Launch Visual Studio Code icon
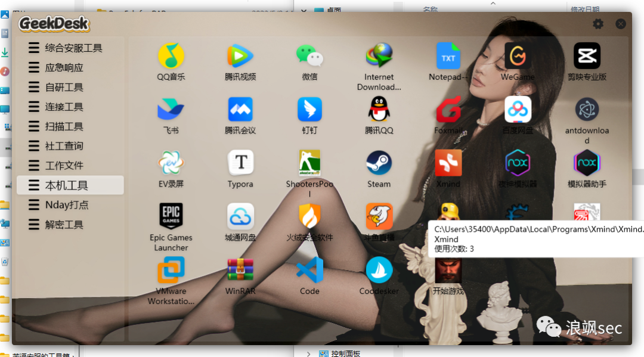Viewport: 644px width, 357px height. 309,270
